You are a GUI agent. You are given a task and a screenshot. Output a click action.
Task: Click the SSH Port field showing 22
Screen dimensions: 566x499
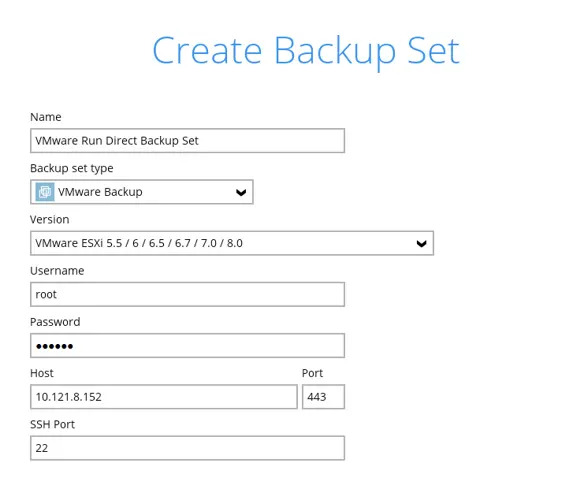(187, 448)
